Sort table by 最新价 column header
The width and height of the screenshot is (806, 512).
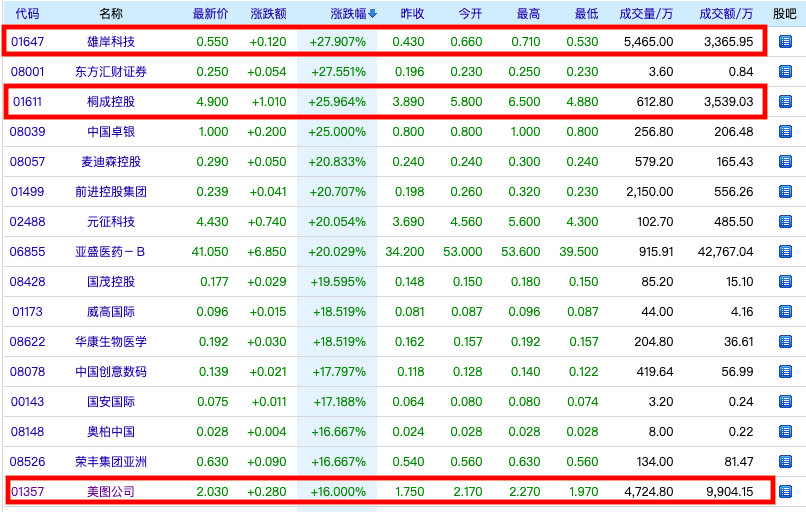point(210,14)
